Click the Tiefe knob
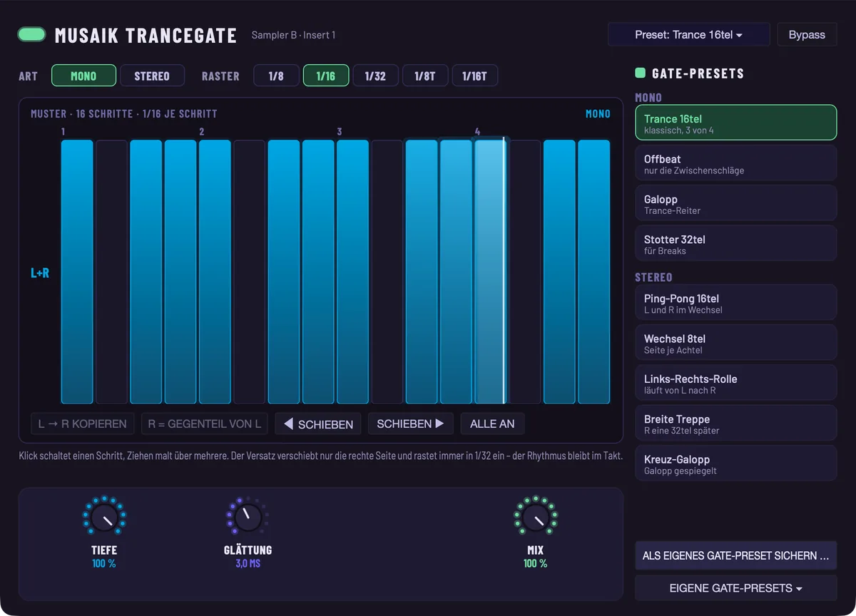 coord(104,516)
